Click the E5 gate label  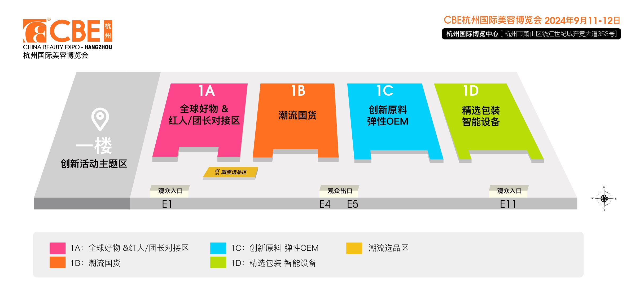pos(353,204)
